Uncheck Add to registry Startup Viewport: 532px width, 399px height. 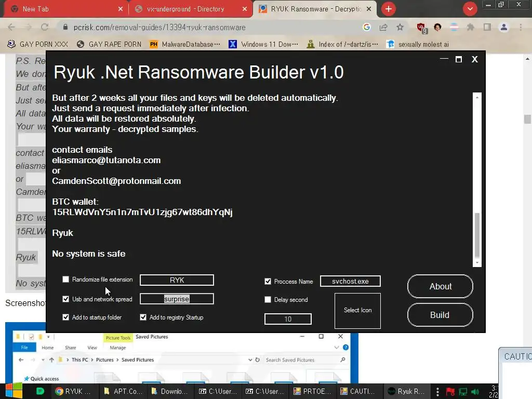[x=143, y=317]
